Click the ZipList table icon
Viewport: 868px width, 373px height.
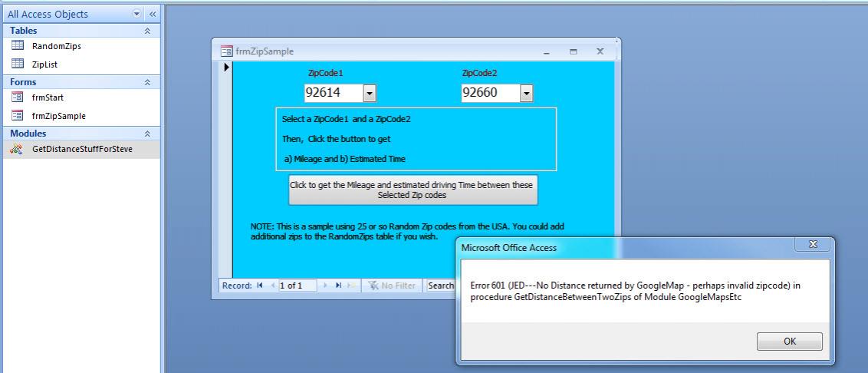pyautogui.click(x=18, y=64)
